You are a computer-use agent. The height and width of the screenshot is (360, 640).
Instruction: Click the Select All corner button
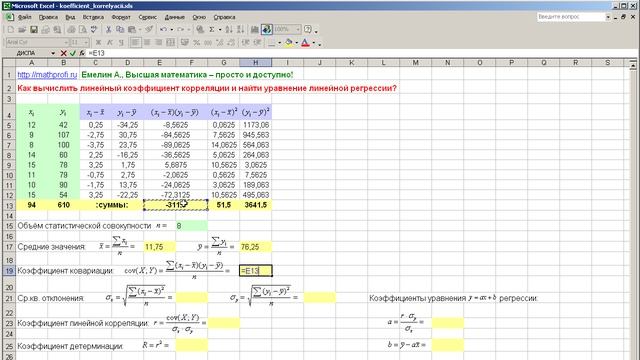9,63
